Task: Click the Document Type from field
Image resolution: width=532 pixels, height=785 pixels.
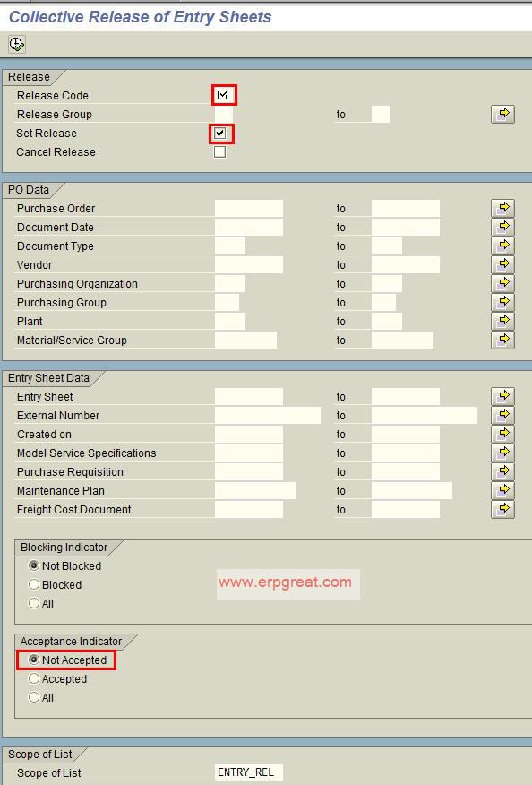Action: [x=230, y=246]
